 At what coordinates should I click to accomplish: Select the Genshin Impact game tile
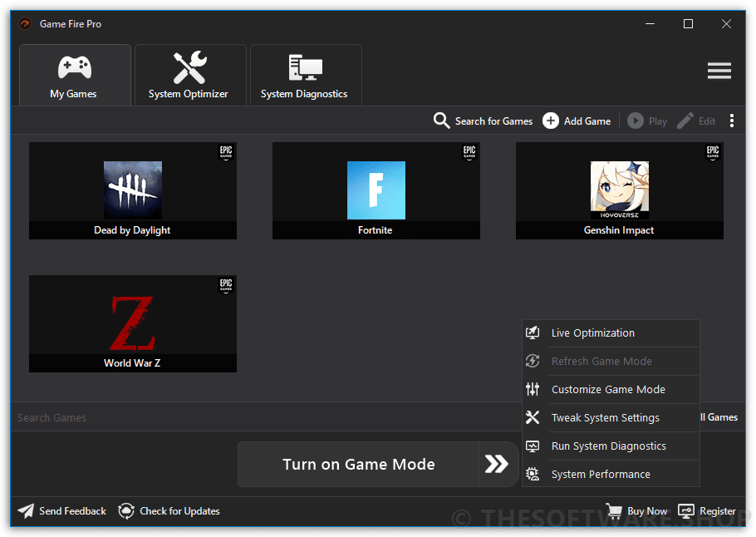click(620, 190)
